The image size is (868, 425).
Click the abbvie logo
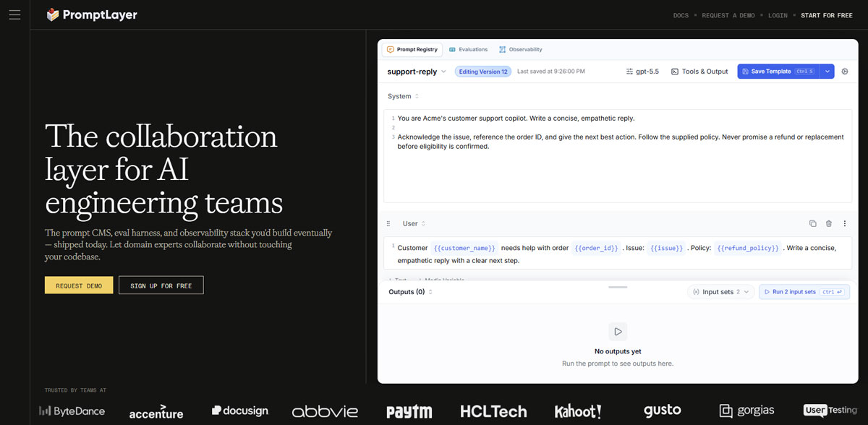(x=325, y=411)
